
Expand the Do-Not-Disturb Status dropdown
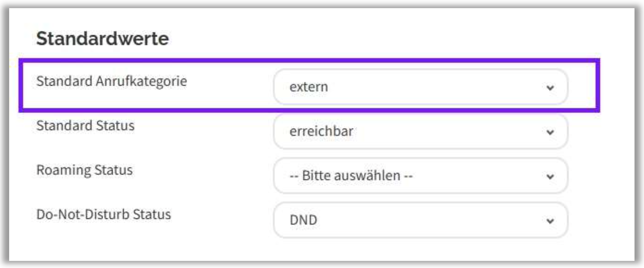(x=420, y=220)
